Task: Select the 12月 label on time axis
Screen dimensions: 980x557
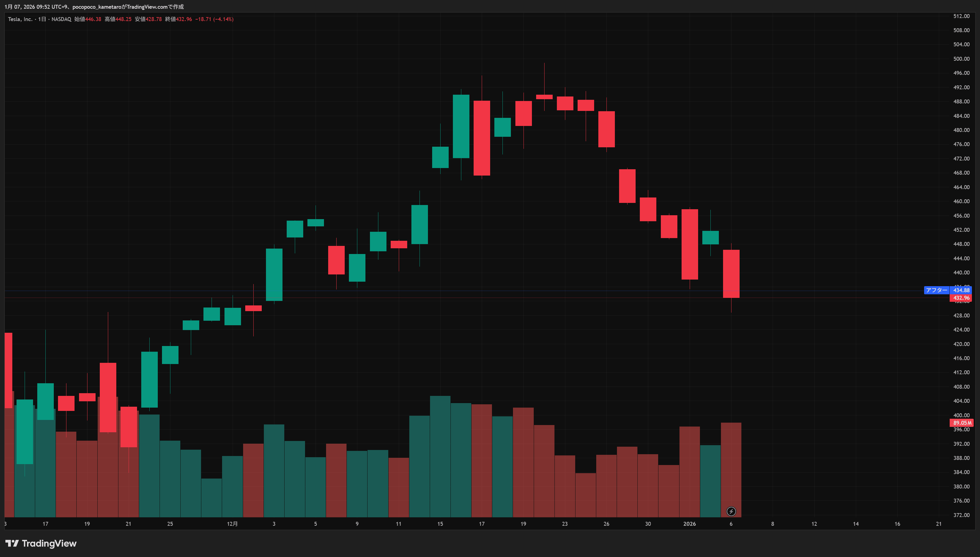Action: click(x=232, y=524)
